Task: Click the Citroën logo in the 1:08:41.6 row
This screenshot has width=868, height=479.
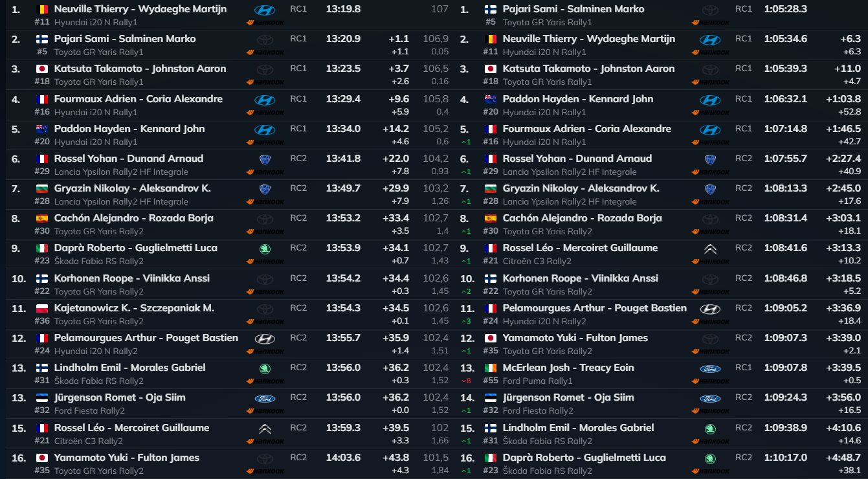Action: (x=709, y=249)
